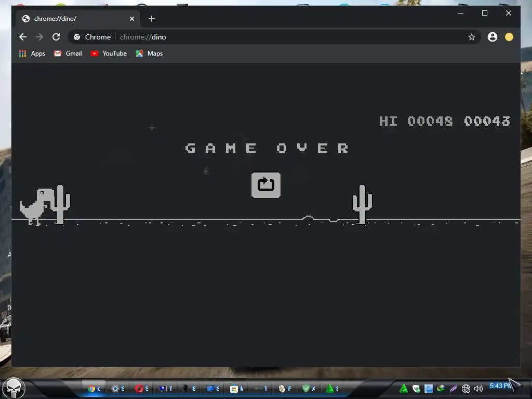Open the YouTube bookmark
The width and height of the screenshot is (532, 399).
pos(109,54)
